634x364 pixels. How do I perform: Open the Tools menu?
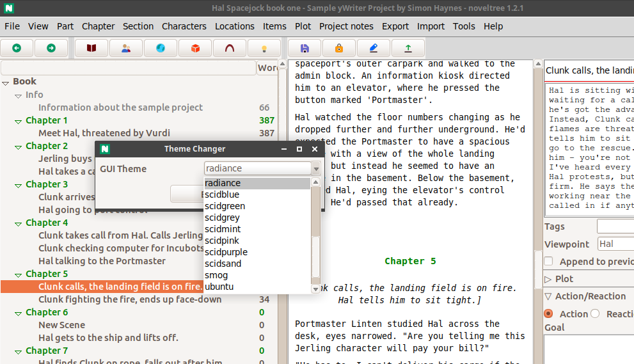pyautogui.click(x=464, y=26)
